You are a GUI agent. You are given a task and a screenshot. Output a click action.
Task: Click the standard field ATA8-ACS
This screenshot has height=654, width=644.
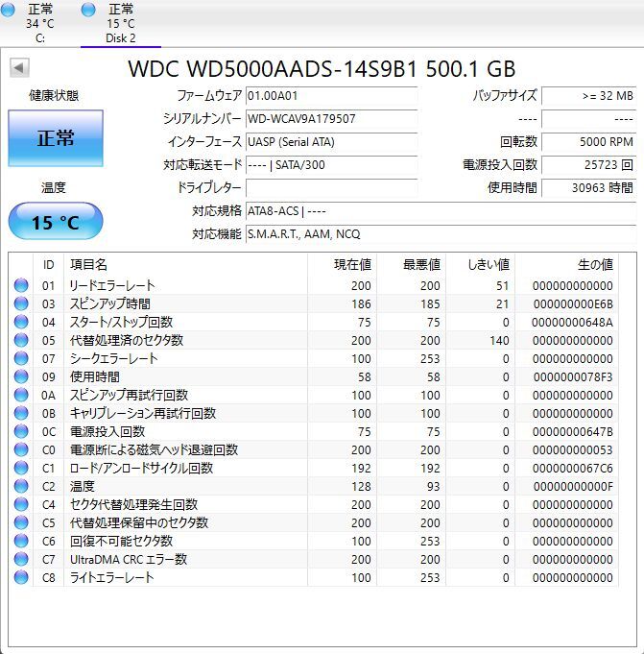pos(441,211)
